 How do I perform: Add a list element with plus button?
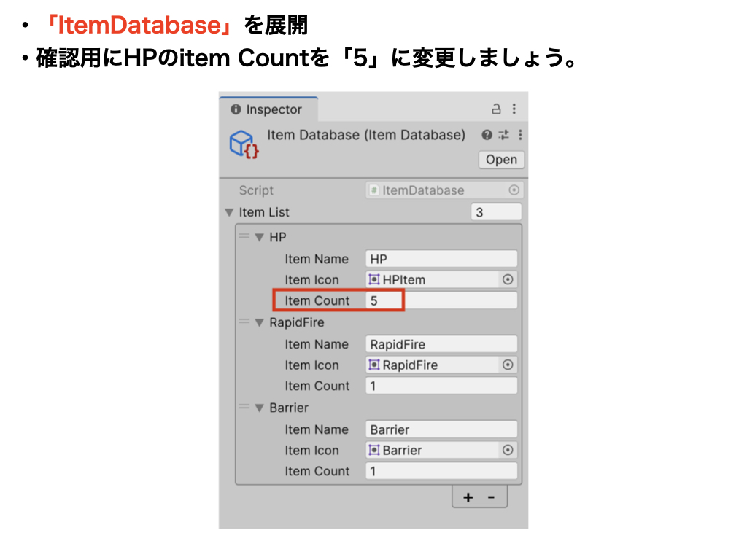point(468,497)
